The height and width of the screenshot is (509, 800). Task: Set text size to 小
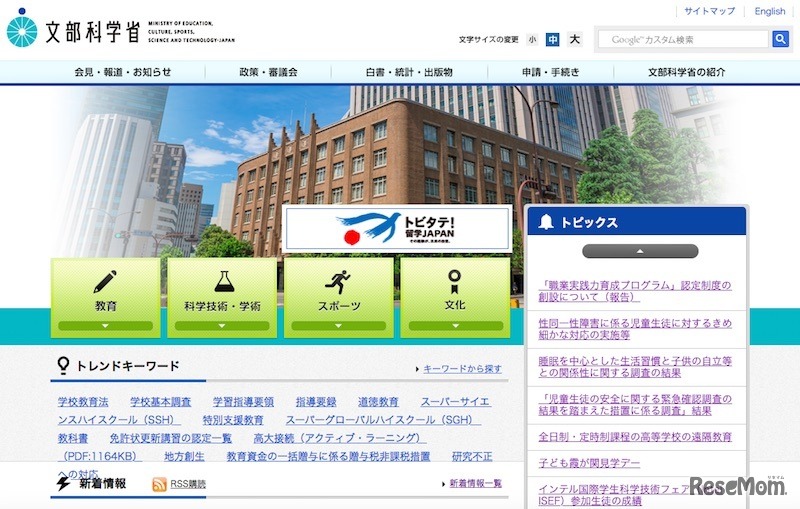tap(532, 39)
